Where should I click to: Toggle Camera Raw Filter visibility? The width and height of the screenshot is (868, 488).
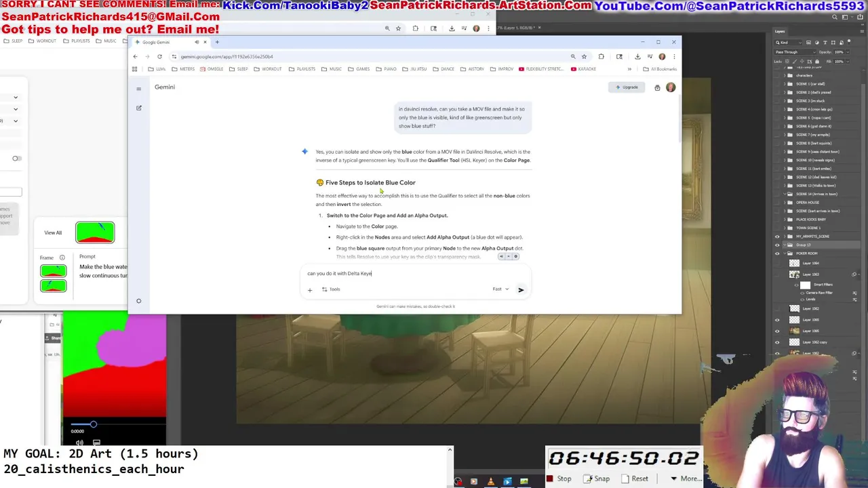802,293
